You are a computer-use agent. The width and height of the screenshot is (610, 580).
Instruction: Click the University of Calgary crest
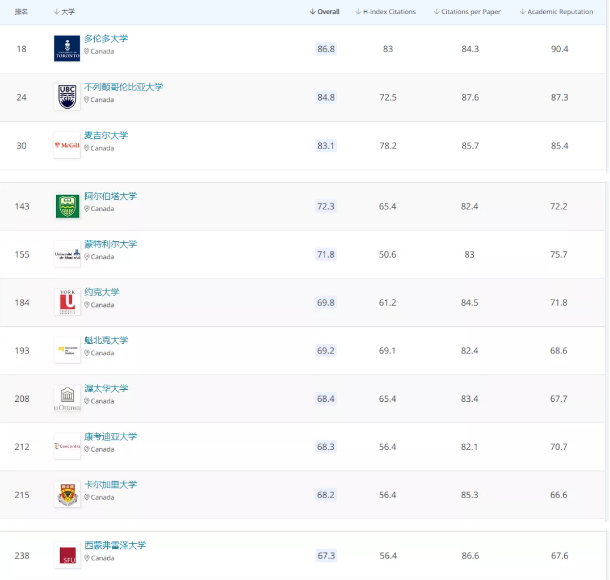tap(67, 495)
